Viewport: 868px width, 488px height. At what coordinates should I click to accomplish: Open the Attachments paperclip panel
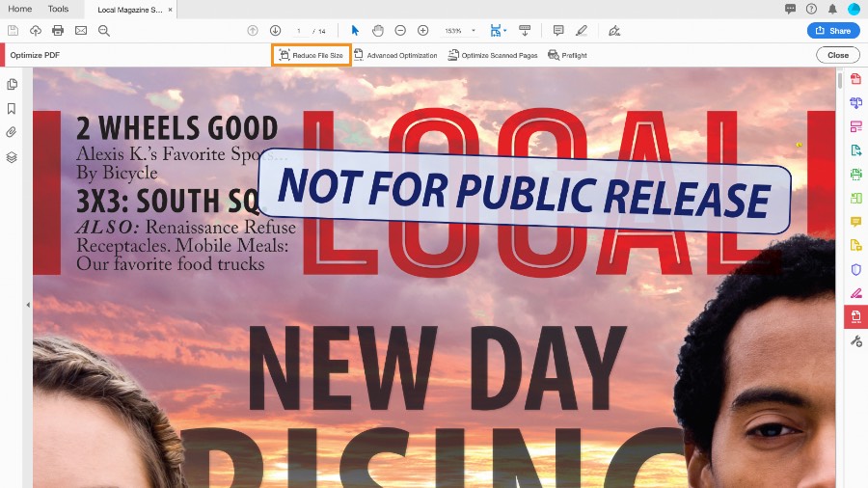coord(12,132)
